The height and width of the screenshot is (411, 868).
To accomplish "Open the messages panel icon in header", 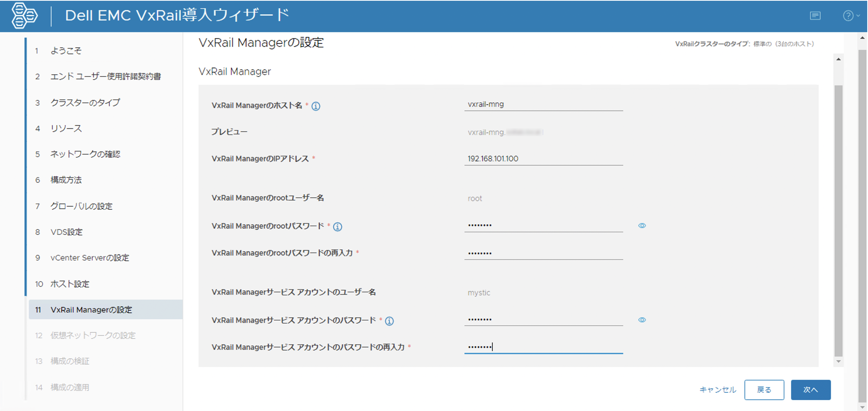I will click(815, 16).
